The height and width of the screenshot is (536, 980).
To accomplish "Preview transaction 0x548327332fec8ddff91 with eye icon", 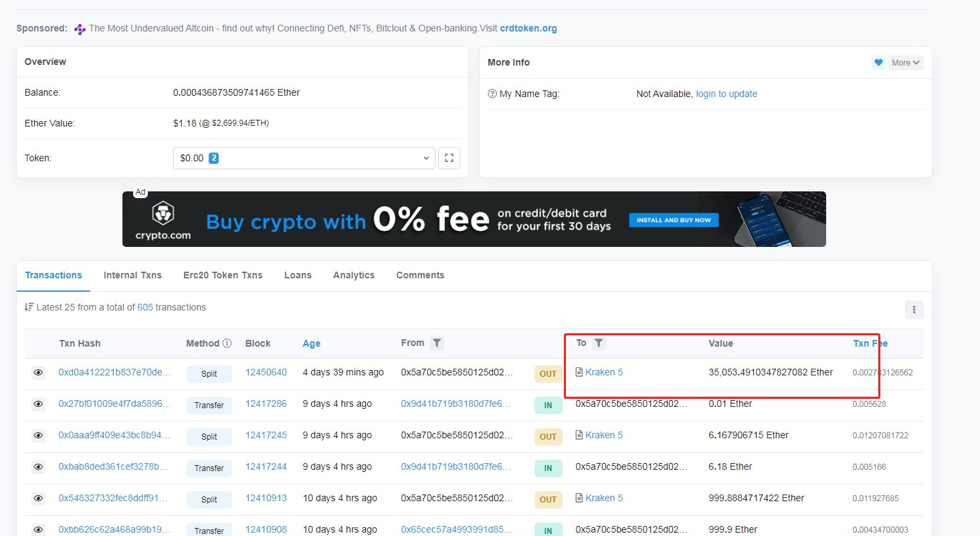I will point(39,499).
